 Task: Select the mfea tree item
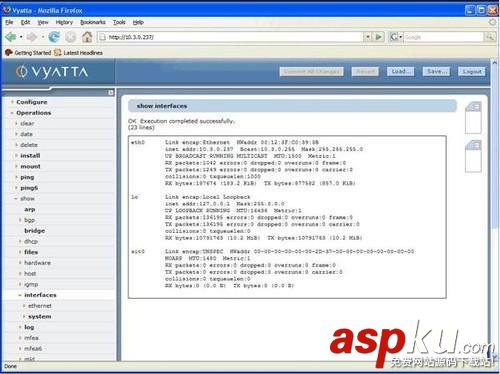(x=31, y=338)
